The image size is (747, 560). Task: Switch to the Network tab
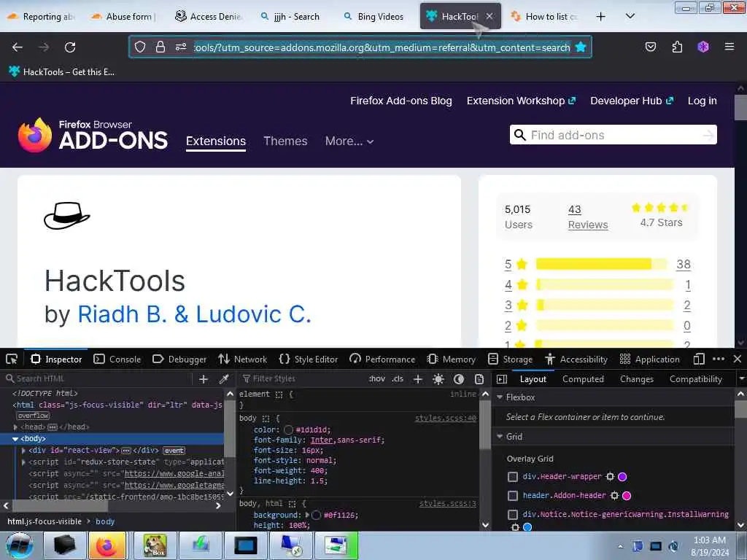click(242, 359)
